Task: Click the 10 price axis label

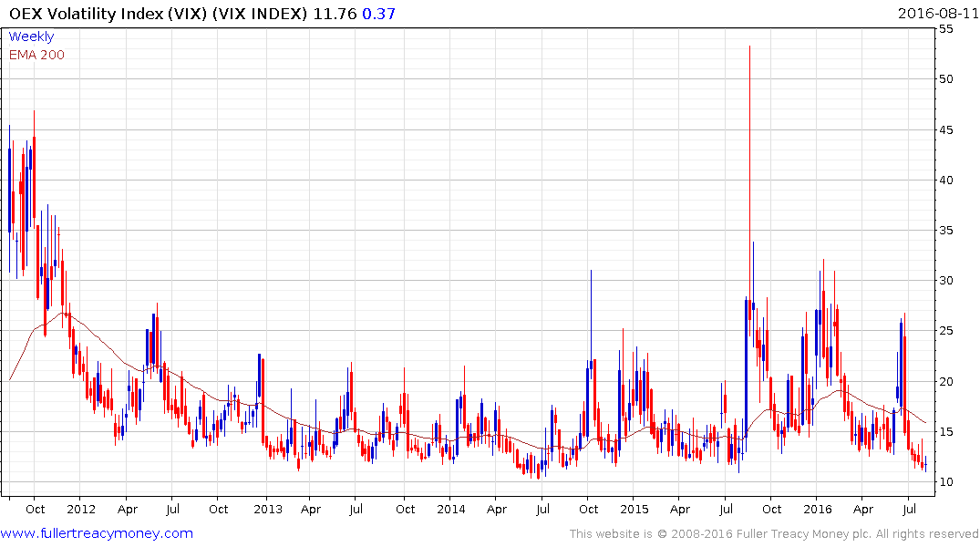Action: tap(945, 481)
